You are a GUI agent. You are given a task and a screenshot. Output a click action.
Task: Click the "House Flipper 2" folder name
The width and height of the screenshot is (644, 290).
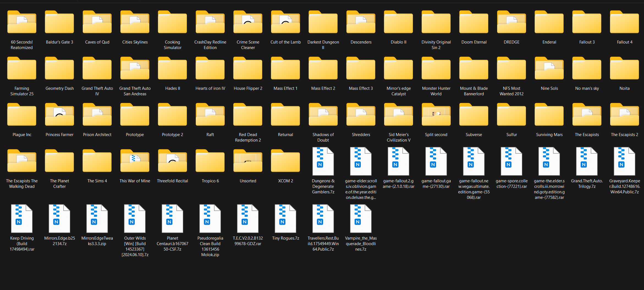pos(248,88)
